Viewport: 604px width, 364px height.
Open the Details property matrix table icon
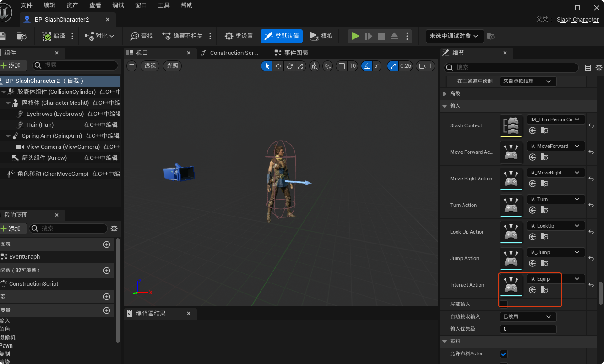coord(588,68)
